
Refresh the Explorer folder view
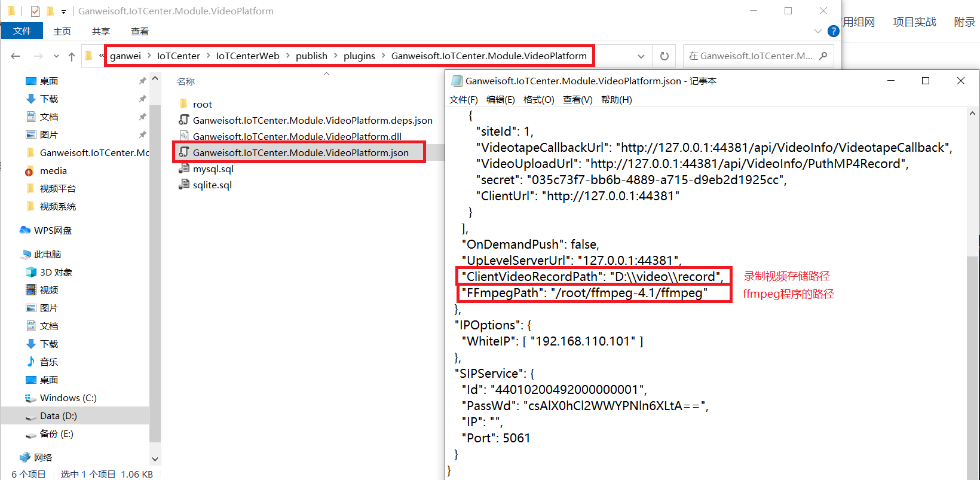coord(664,56)
